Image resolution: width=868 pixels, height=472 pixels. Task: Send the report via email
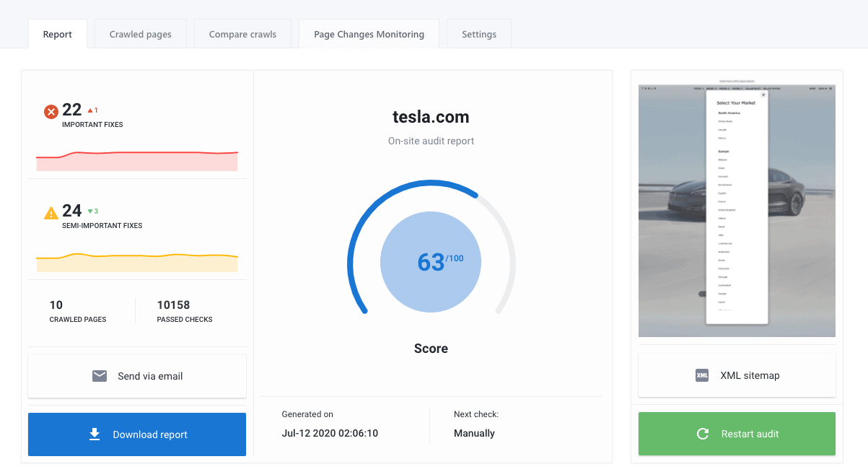tap(137, 376)
